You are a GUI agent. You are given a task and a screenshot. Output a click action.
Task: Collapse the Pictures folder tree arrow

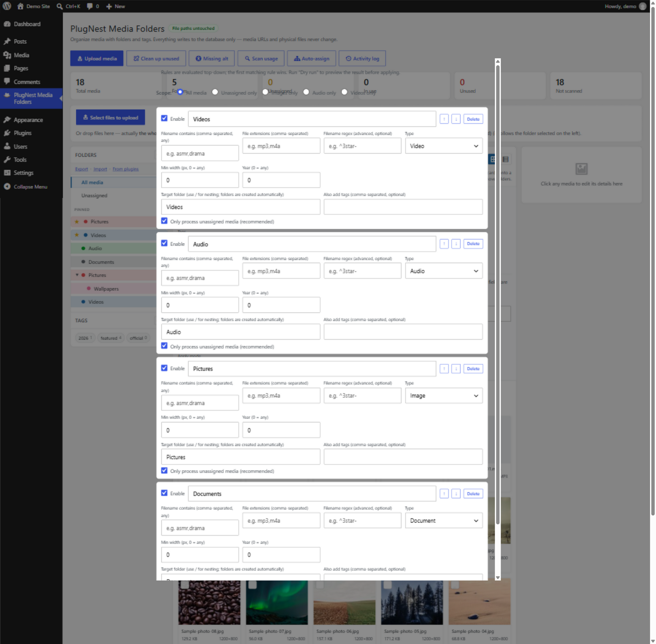(77, 275)
